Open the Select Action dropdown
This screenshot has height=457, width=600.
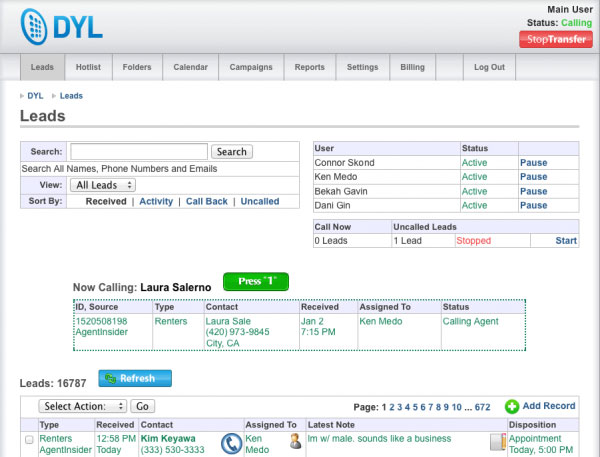point(83,406)
